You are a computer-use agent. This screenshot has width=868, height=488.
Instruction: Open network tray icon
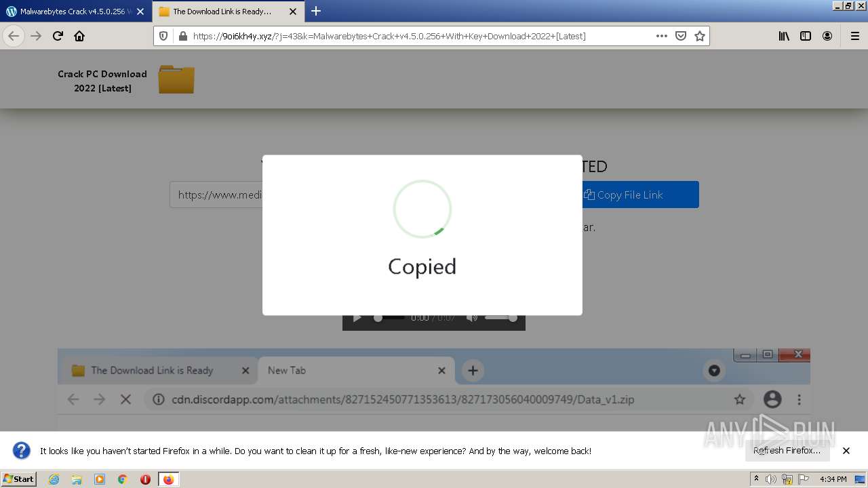(x=787, y=479)
